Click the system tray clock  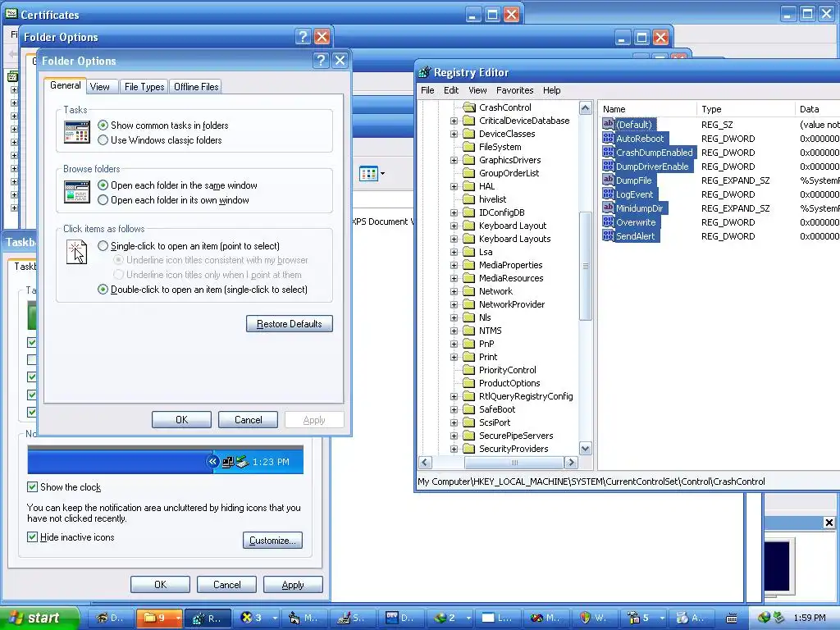pos(810,618)
